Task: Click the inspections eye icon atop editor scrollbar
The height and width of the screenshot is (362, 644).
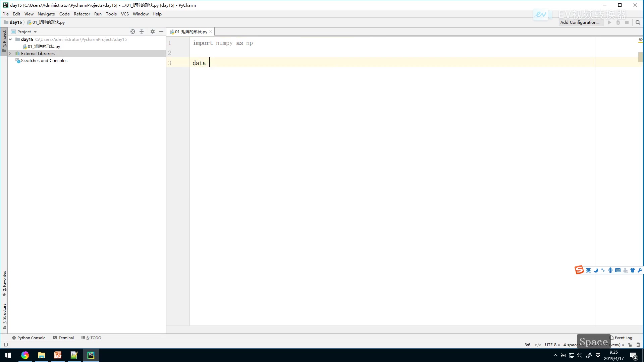Action: click(x=640, y=40)
